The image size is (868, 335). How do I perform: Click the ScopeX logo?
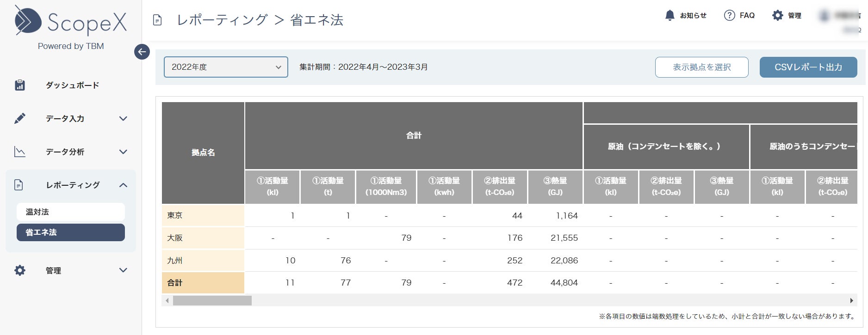[71, 22]
